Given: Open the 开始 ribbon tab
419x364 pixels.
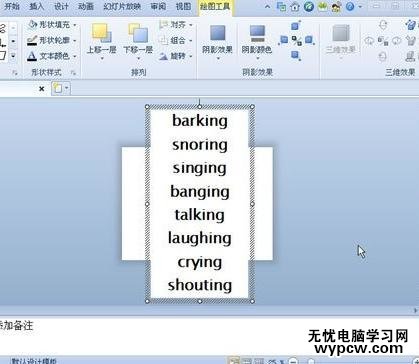Looking at the screenshot, I should 11,6.
